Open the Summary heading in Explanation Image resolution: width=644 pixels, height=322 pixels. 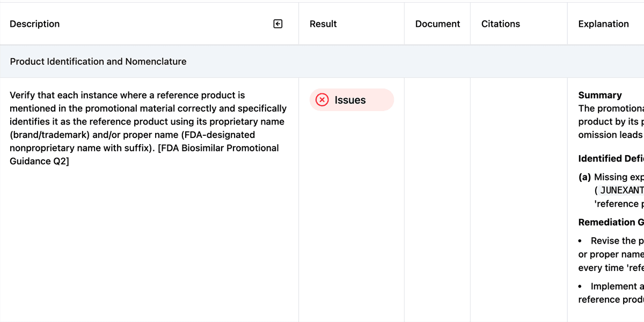coord(600,95)
